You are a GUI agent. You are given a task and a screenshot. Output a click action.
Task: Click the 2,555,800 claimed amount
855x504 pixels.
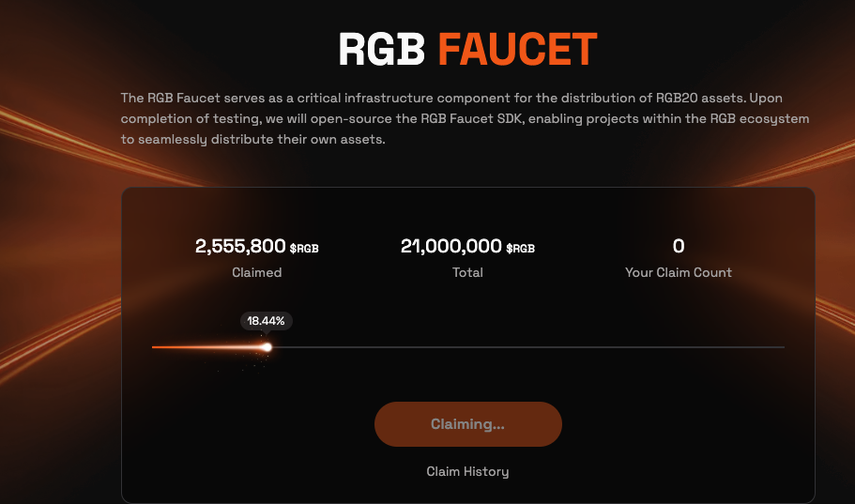(x=240, y=246)
